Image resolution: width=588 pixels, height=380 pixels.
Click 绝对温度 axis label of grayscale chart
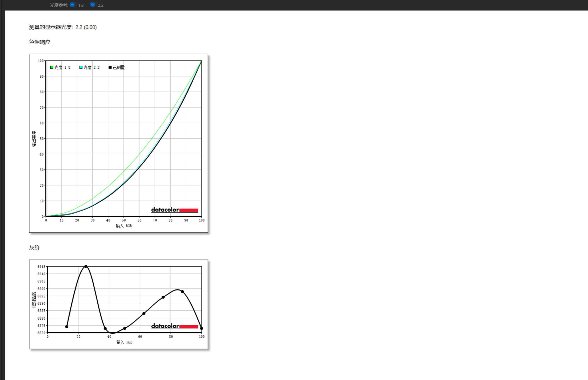(34, 300)
